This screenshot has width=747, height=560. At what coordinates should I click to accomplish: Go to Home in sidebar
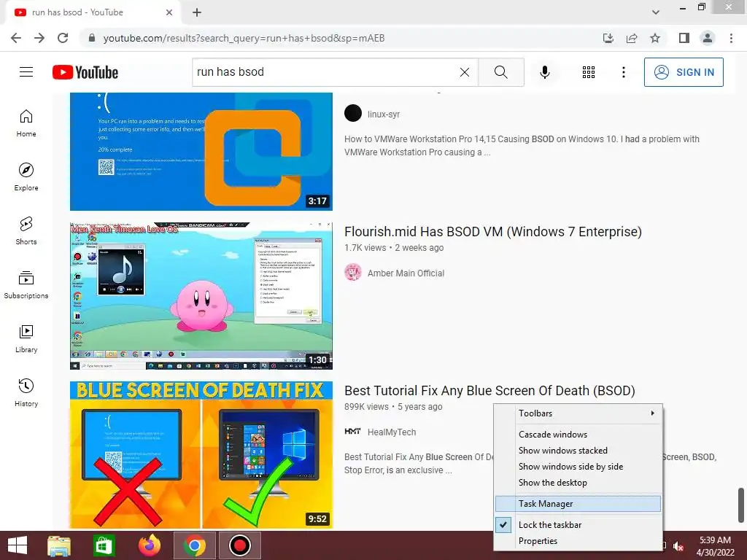pyautogui.click(x=26, y=123)
